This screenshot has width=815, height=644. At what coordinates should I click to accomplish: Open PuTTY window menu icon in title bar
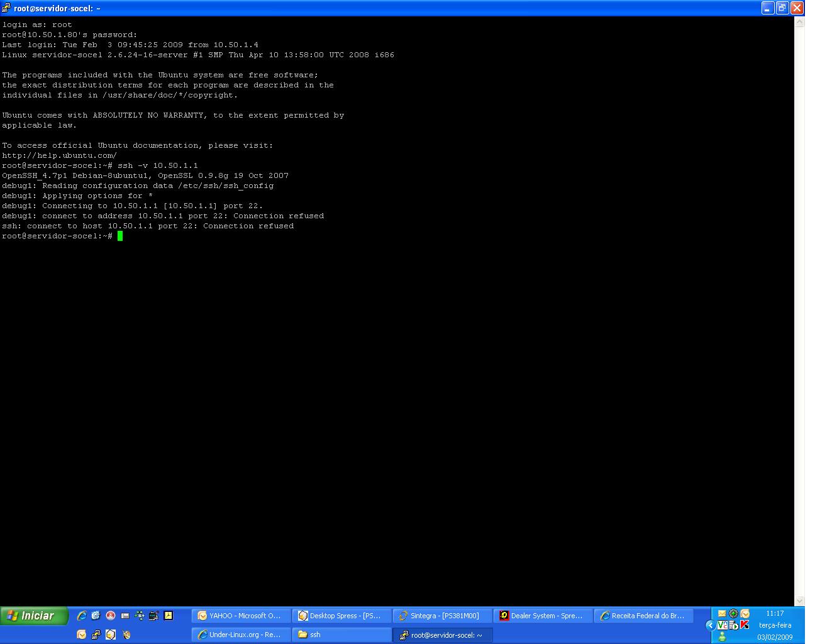[x=6, y=8]
